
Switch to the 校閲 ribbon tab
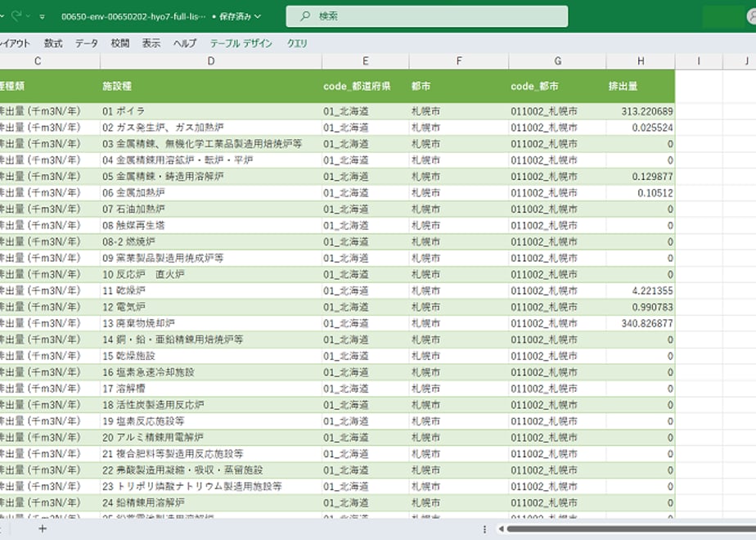coord(120,43)
